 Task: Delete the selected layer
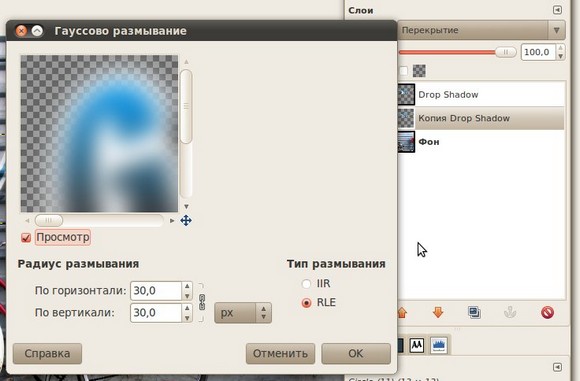coord(547,313)
